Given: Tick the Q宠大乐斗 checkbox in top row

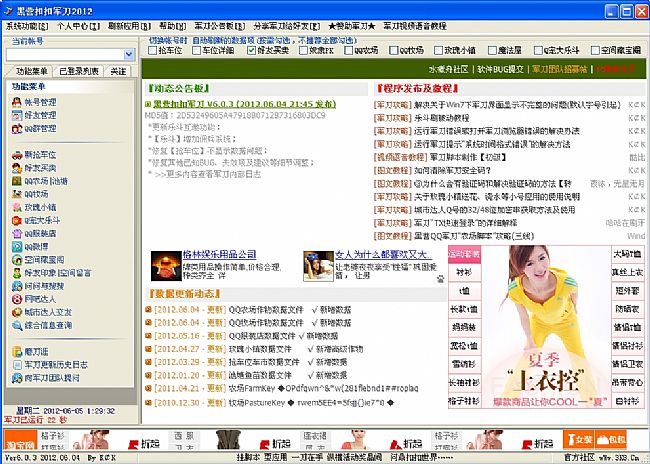Looking at the screenshot, I should [x=538, y=51].
